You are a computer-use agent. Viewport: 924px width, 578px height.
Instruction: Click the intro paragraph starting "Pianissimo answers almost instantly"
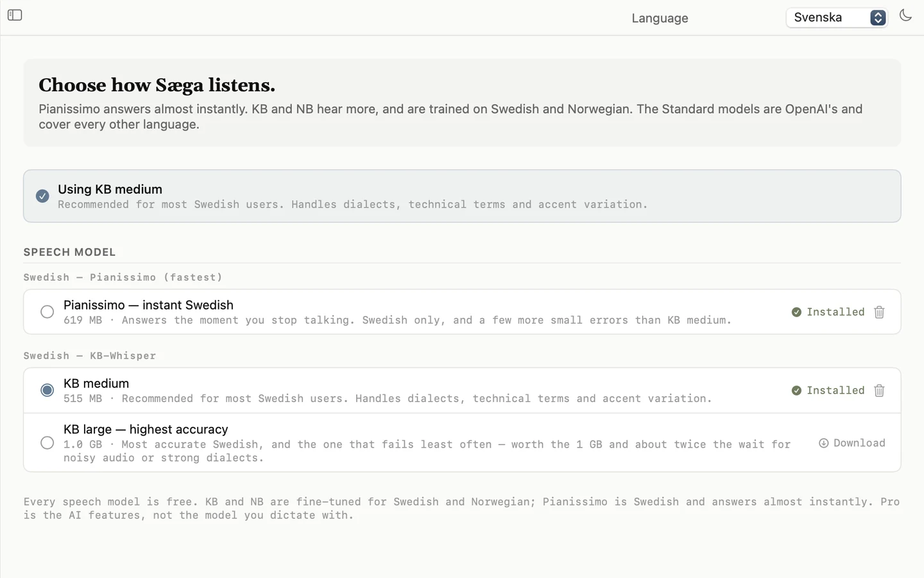click(450, 117)
